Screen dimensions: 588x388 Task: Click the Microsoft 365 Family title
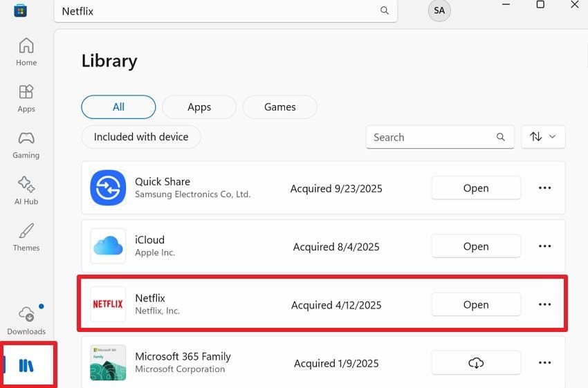(183, 356)
